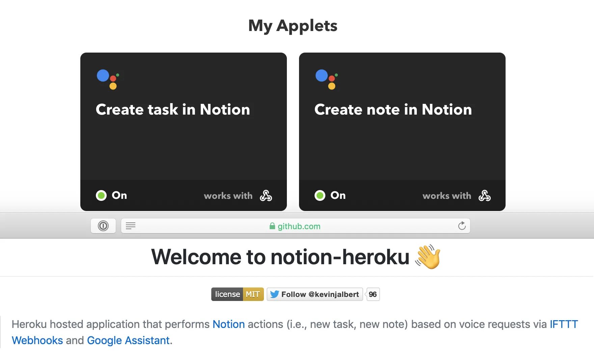Viewport: 594px width, 364px height.
Task: Follow the IFTTT Webhooks link
Action: [x=564, y=324]
